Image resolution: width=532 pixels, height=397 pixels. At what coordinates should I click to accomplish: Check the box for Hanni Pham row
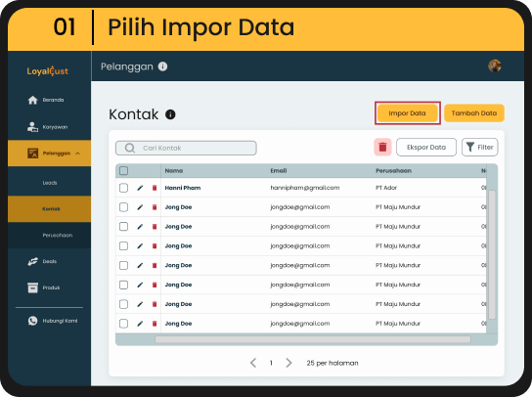tap(124, 188)
